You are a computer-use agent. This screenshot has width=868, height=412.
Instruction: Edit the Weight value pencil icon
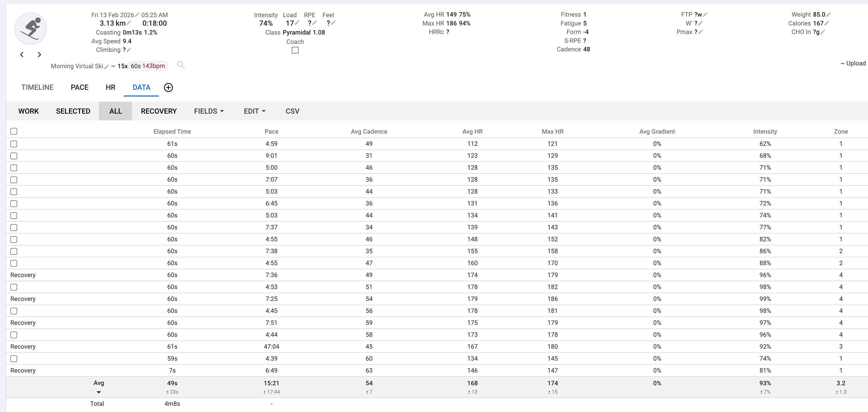point(829,15)
